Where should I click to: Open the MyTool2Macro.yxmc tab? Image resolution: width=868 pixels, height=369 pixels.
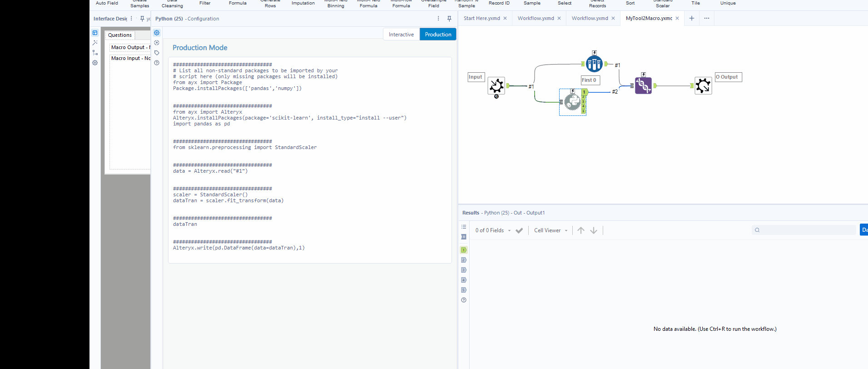(x=649, y=18)
